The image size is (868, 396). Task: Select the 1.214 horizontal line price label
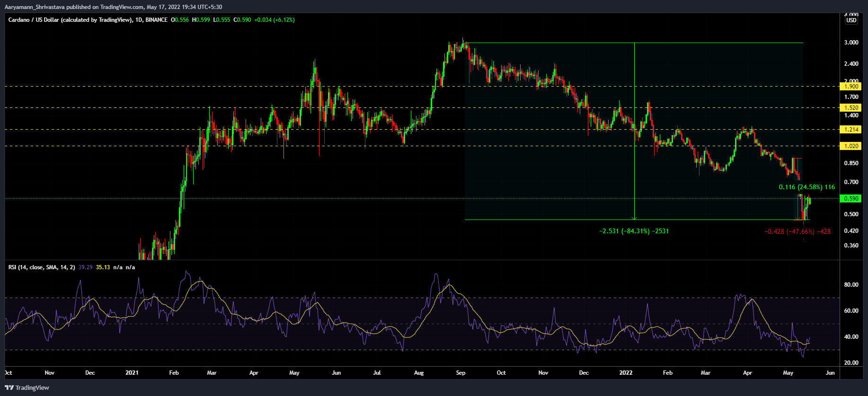coord(851,130)
